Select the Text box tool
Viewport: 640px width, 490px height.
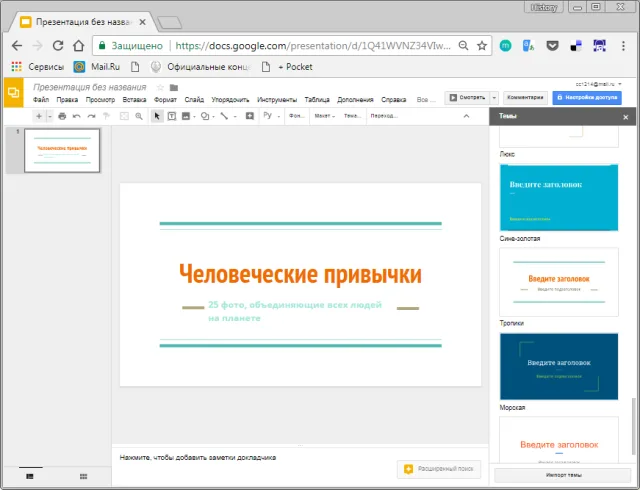(172, 116)
